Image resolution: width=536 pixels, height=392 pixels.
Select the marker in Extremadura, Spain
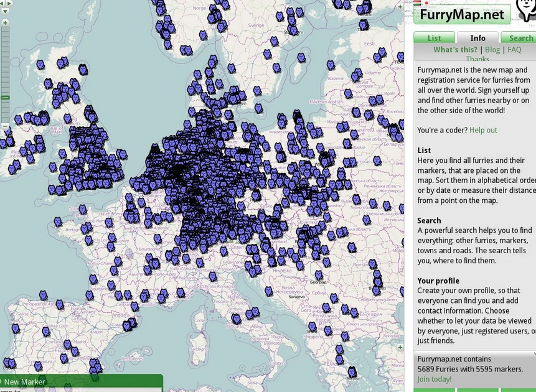click(x=39, y=366)
